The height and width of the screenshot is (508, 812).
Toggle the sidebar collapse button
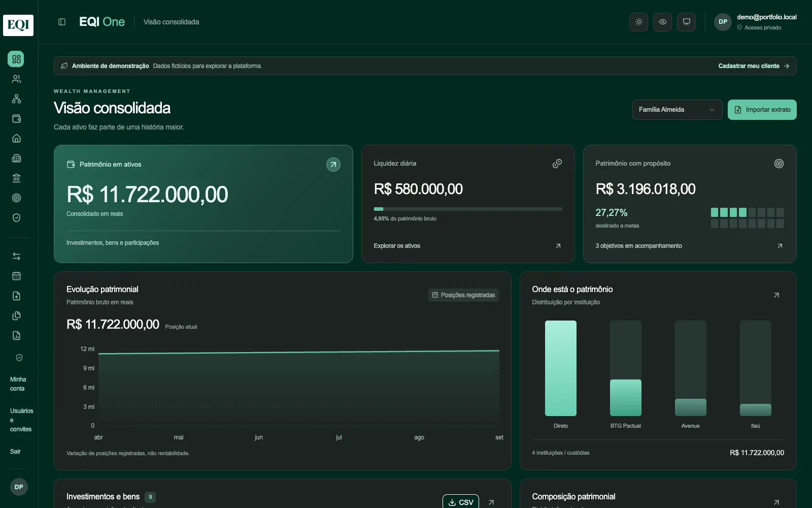point(62,22)
